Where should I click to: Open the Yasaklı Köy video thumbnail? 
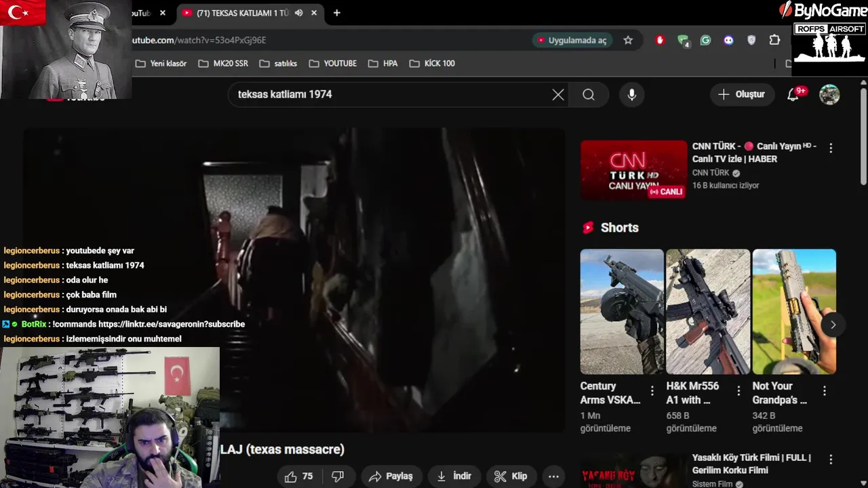(633, 471)
